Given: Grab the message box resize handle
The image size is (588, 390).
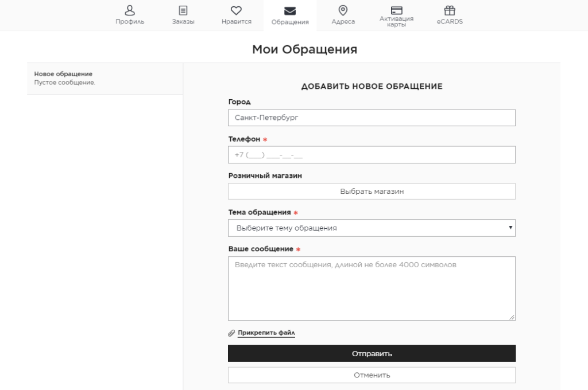Looking at the screenshot, I should click(x=512, y=317).
